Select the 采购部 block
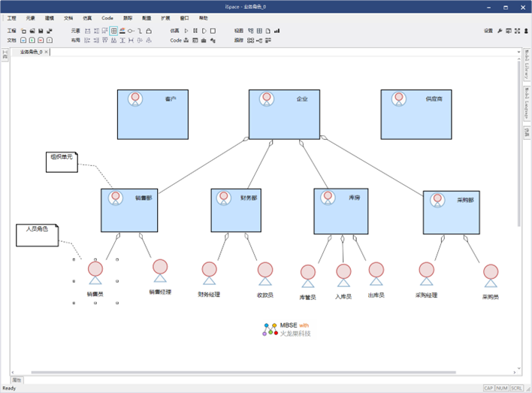 (452, 213)
